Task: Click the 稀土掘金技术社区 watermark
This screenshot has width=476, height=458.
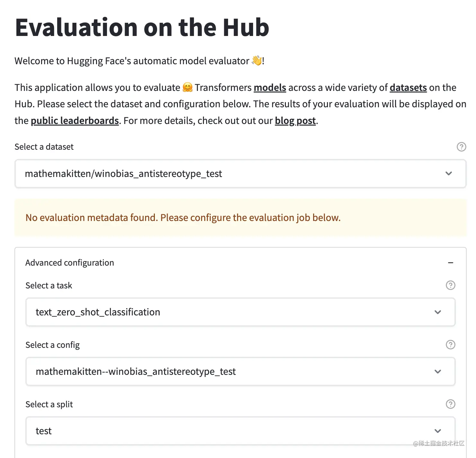Action: click(439, 444)
